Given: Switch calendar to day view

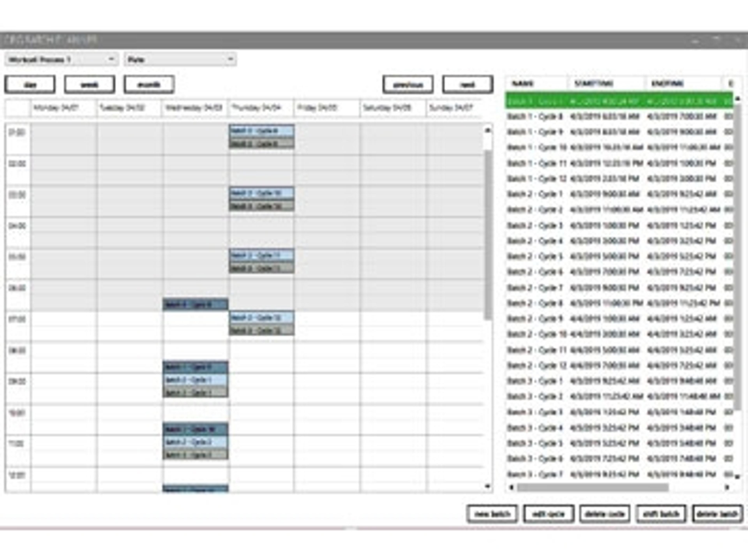Looking at the screenshot, I should 30,84.
